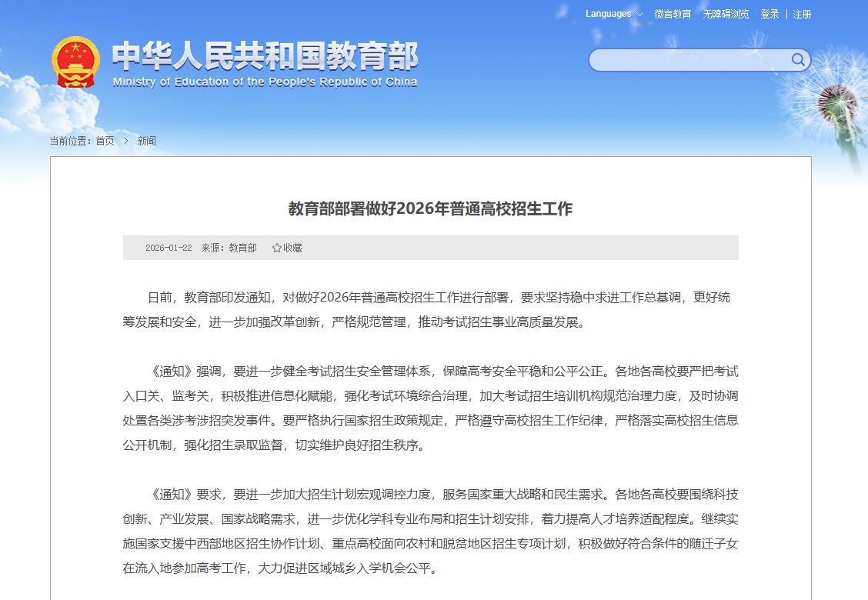Click the 收藏 star icon
Image resolution: width=868 pixels, height=600 pixels.
click(x=277, y=248)
